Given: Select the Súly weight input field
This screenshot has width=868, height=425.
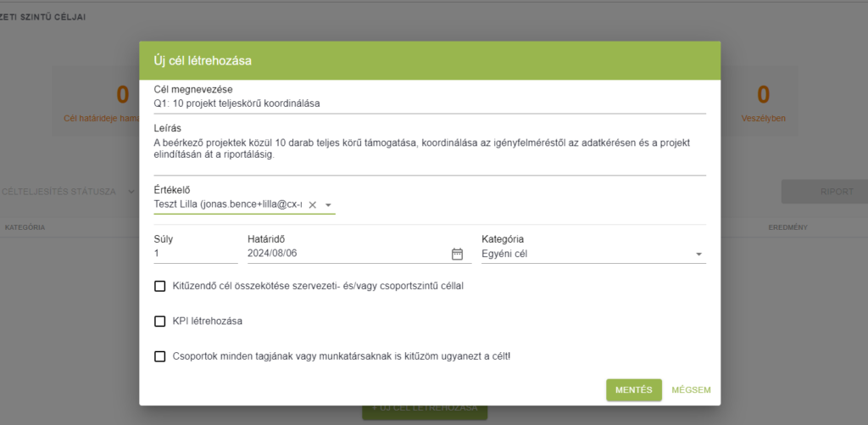Looking at the screenshot, I should point(196,254).
